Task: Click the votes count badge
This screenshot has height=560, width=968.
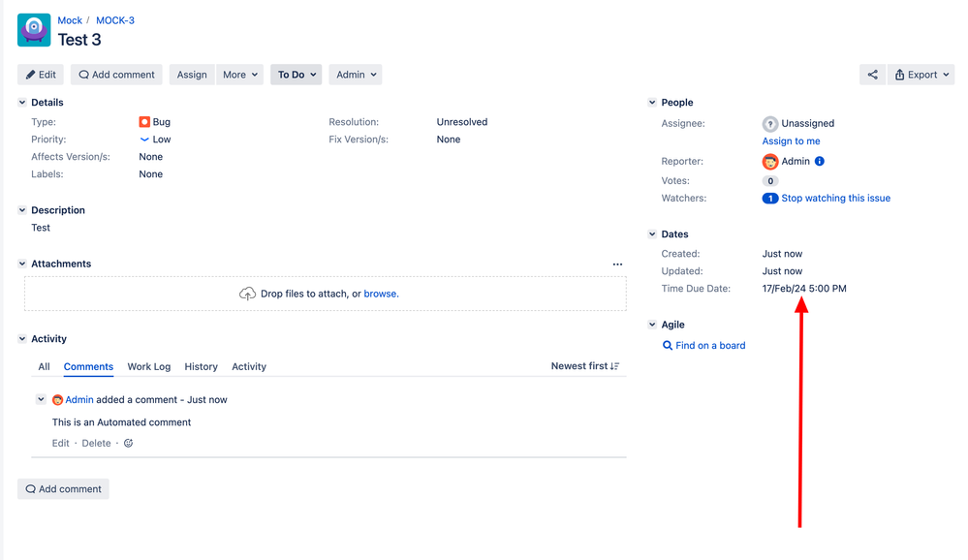Action: [769, 181]
